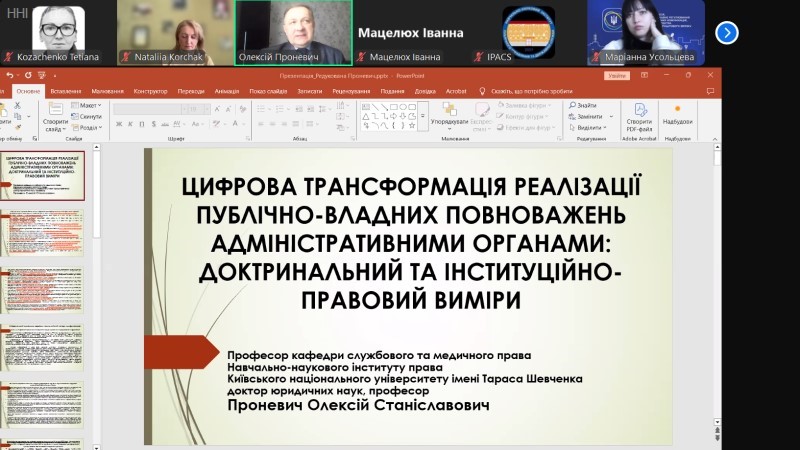This screenshot has height=450, width=800.
Task: Show next Zoom participants with blue arrow
Action: coord(727,33)
